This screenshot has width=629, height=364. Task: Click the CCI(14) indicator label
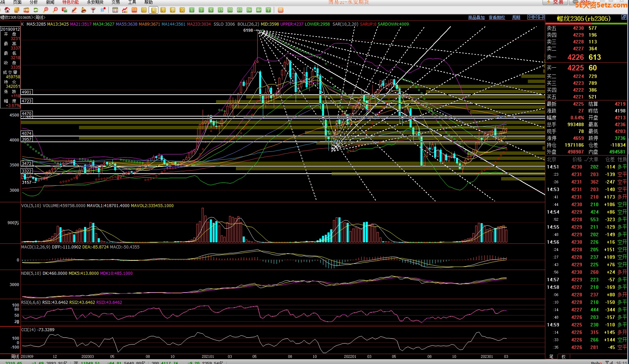[x=28, y=329]
